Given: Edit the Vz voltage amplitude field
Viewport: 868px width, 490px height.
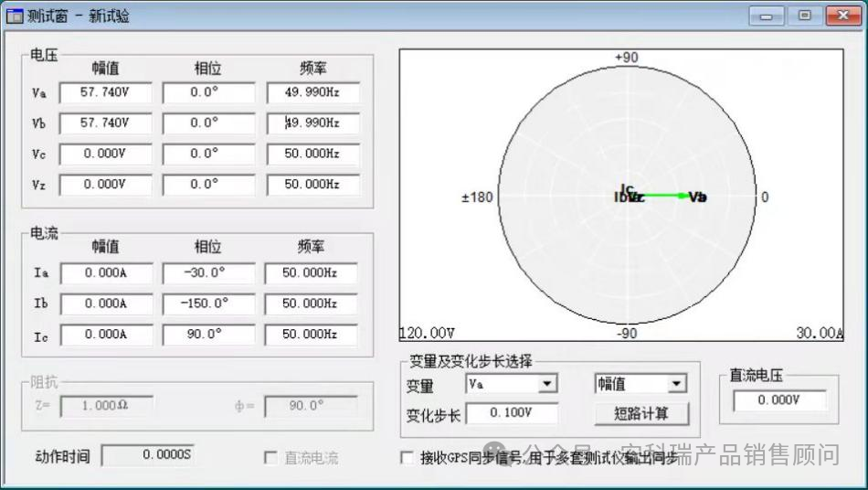Looking at the screenshot, I should pos(105,185).
